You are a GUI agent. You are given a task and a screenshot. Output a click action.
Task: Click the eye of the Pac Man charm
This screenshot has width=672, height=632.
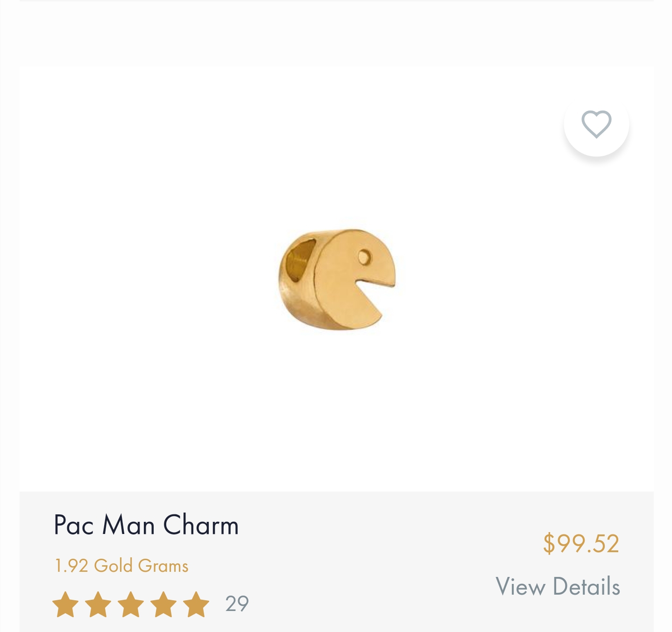364,256
